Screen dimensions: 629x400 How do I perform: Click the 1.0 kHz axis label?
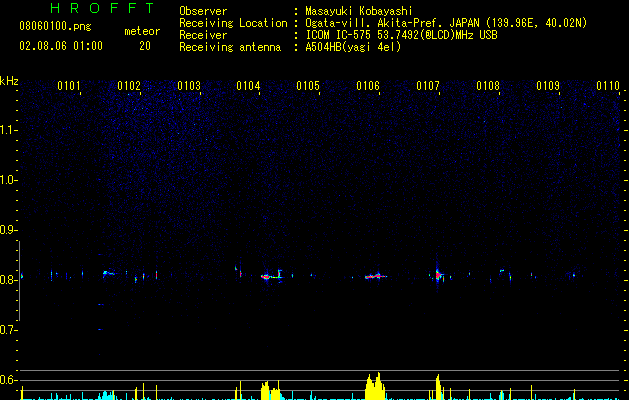(x=7, y=180)
